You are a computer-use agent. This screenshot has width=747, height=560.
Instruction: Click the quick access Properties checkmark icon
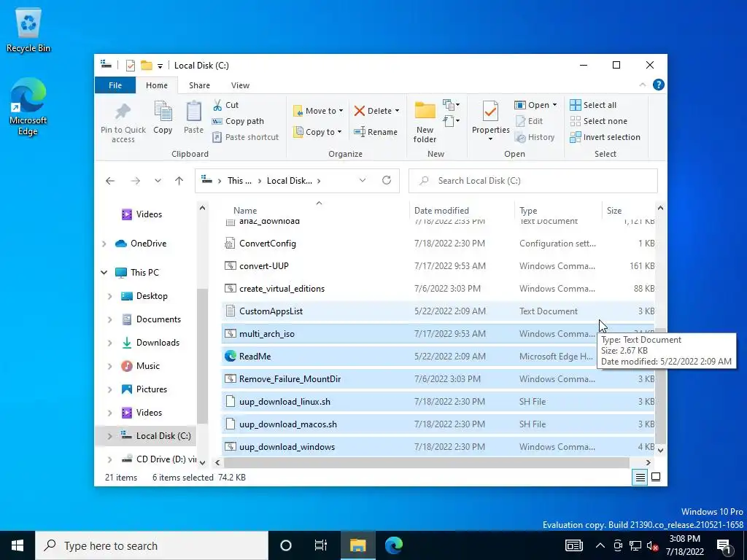pyautogui.click(x=131, y=65)
